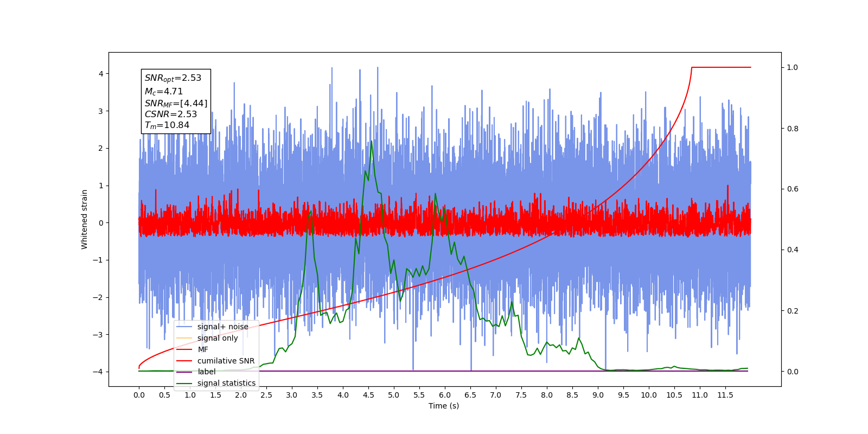868x434 pixels.
Task: Click the left y-axis tick label −4
Action: [98, 372]
